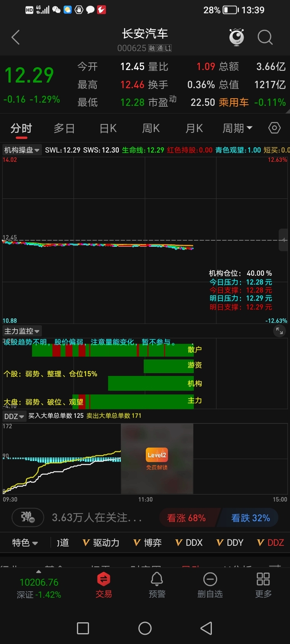
Task: Tap battery indicator in status bar
Action: (x=231, y=10)
